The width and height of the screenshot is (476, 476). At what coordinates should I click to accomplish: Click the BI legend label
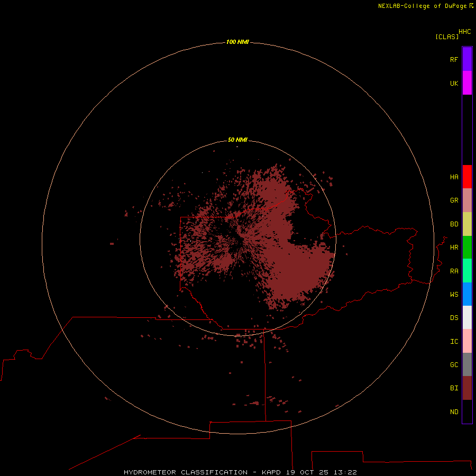[x=454, y=388]
